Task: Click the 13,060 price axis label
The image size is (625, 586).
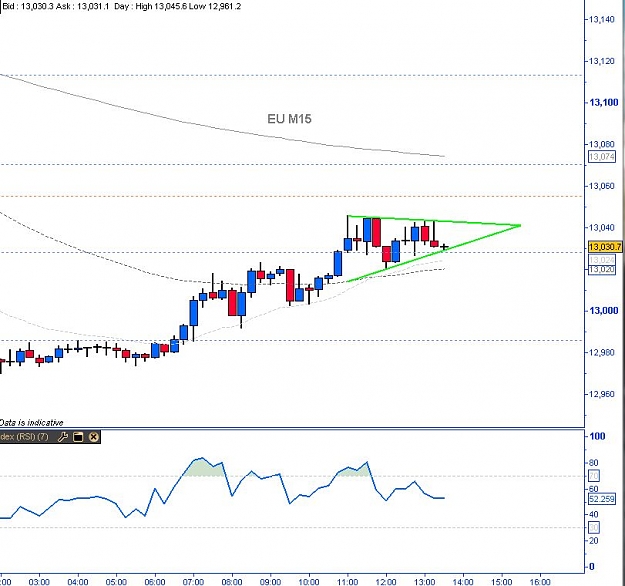Action: click(602, 186)
